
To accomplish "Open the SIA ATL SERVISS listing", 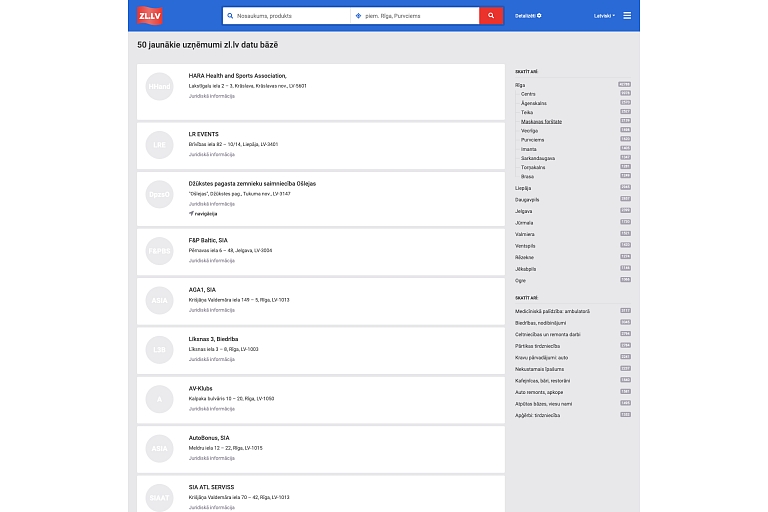I will 211,488.
